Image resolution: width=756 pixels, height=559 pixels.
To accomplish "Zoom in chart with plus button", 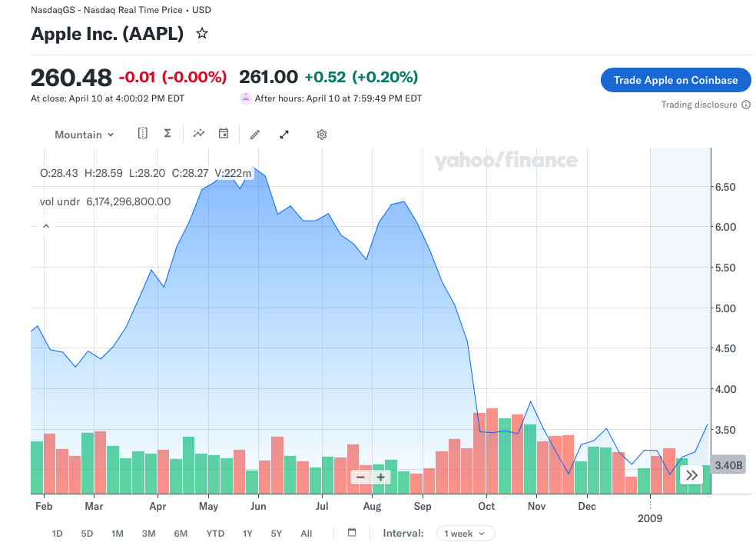I will [x=380, y=477].
